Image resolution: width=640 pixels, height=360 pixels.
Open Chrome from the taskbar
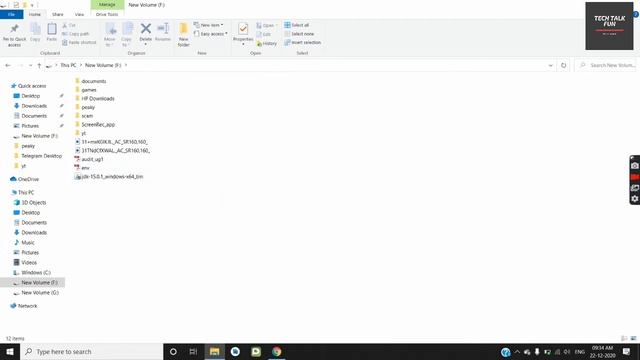(277, 351)
